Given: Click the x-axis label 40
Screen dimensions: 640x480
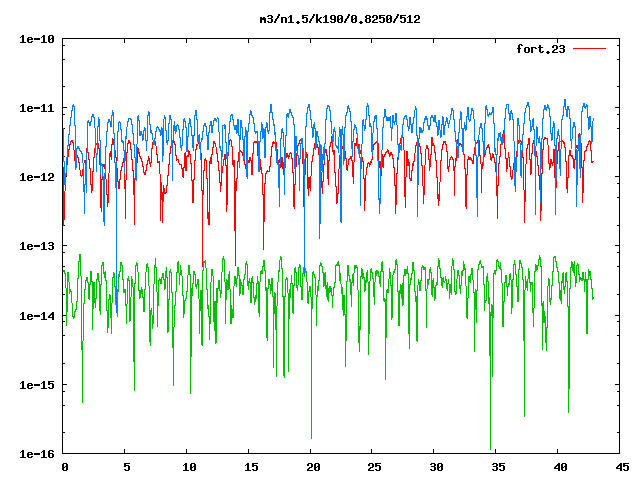Looking at the screenshot, I should click(560, 467).
